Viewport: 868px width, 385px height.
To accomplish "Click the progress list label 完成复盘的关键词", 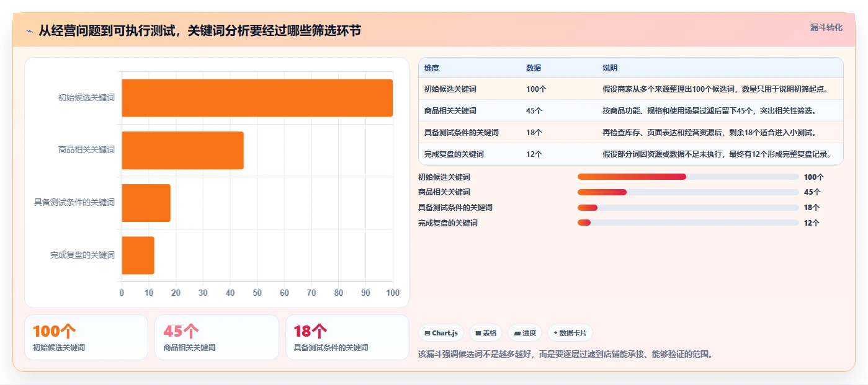I will (448, 223).
